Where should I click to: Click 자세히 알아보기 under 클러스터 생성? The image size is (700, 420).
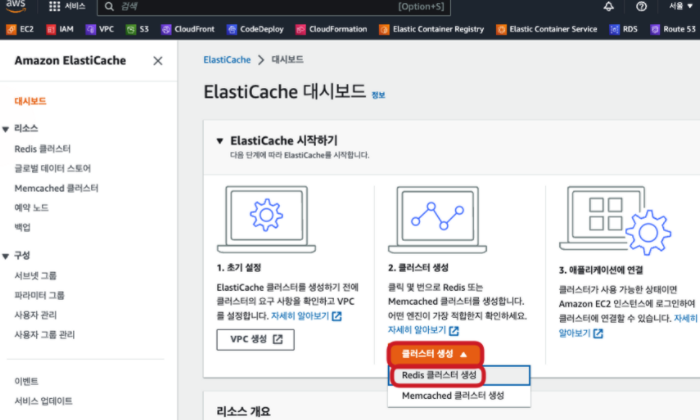tap(423, 330)
